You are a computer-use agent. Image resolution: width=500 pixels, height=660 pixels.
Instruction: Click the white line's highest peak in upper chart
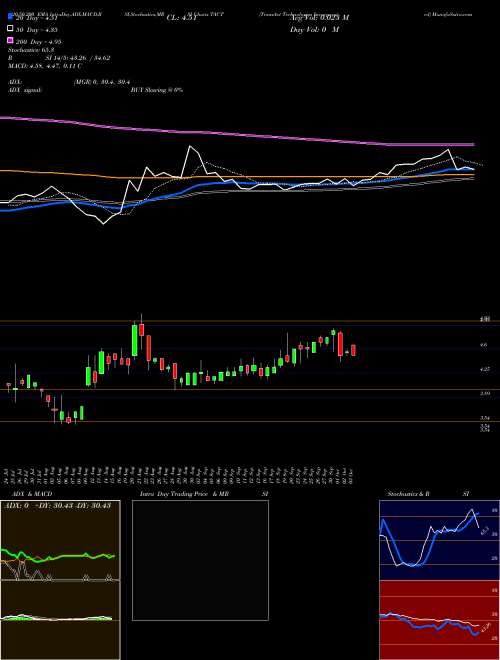(x=191, y=146)
